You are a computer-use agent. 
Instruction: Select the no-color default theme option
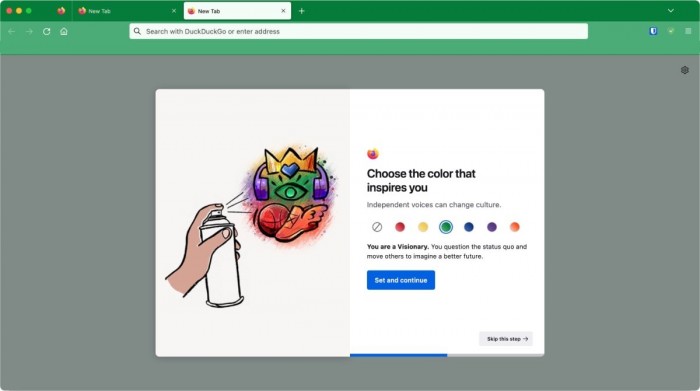(x=377, y=227)
